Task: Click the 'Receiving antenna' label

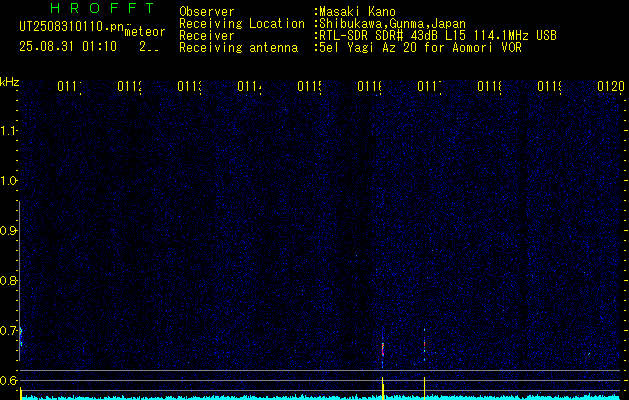Action: pyautogui.click(x=238, y=48)
